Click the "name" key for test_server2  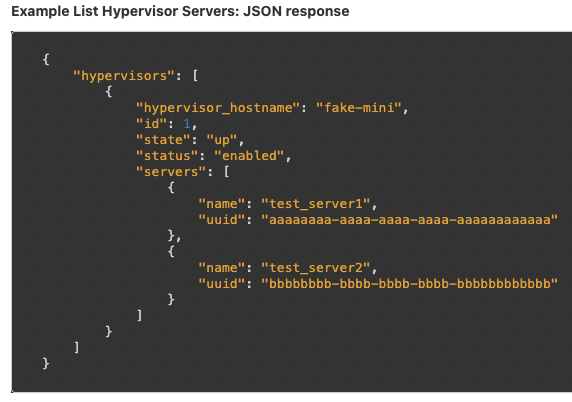(222, 268)
